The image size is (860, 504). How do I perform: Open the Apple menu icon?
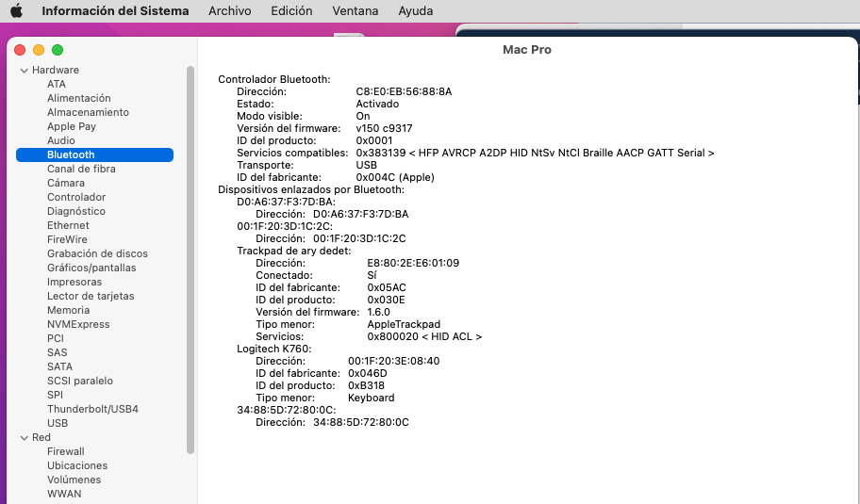click(x=16, y=11)
